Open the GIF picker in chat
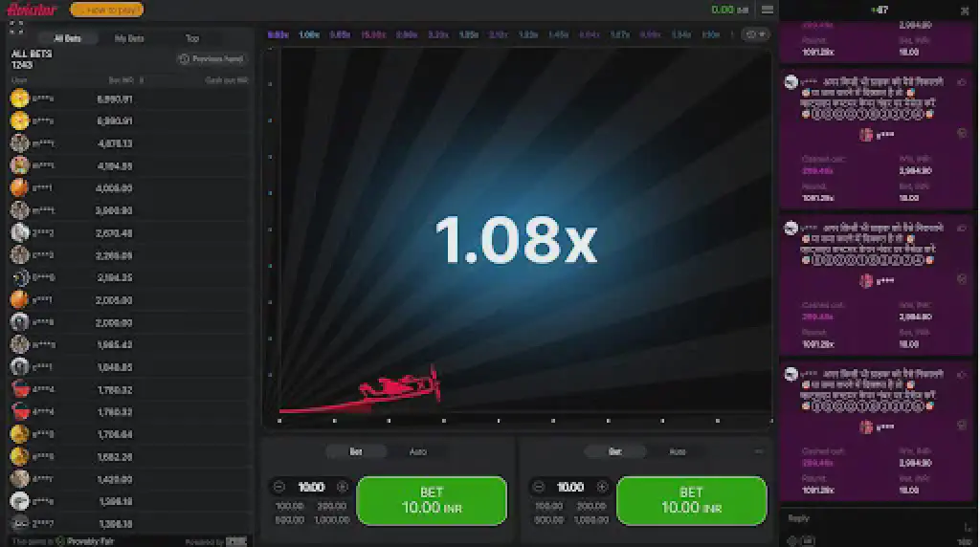This screenshot has width=980, height=547. click(x=808, y=540)
